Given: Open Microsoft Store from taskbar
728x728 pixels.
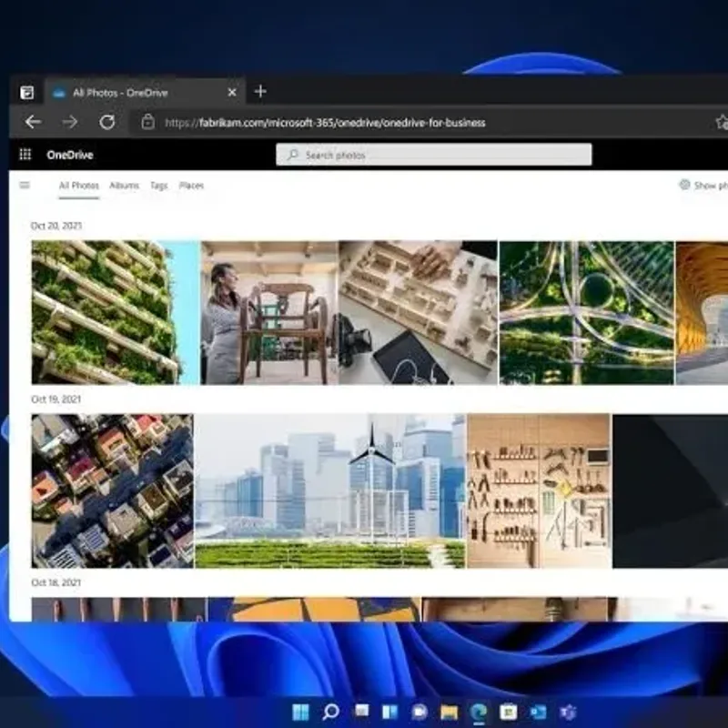Looking at the screenshot, I should click(x=509, y=712).
